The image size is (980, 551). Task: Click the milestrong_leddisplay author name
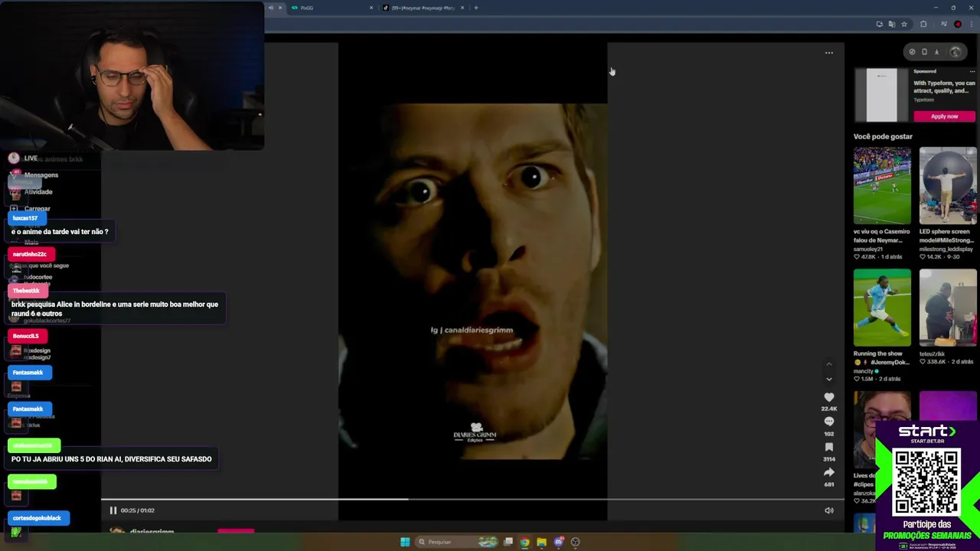[x=946, y=249]
